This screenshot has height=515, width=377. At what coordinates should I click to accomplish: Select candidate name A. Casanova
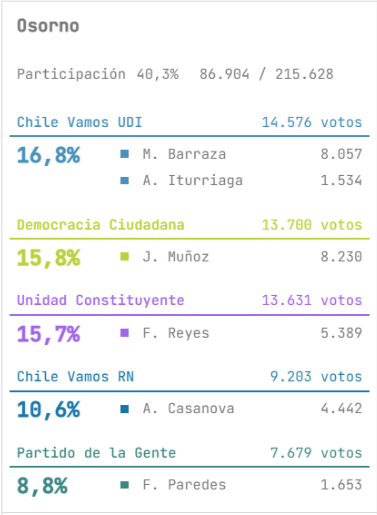tap(189, 409)
